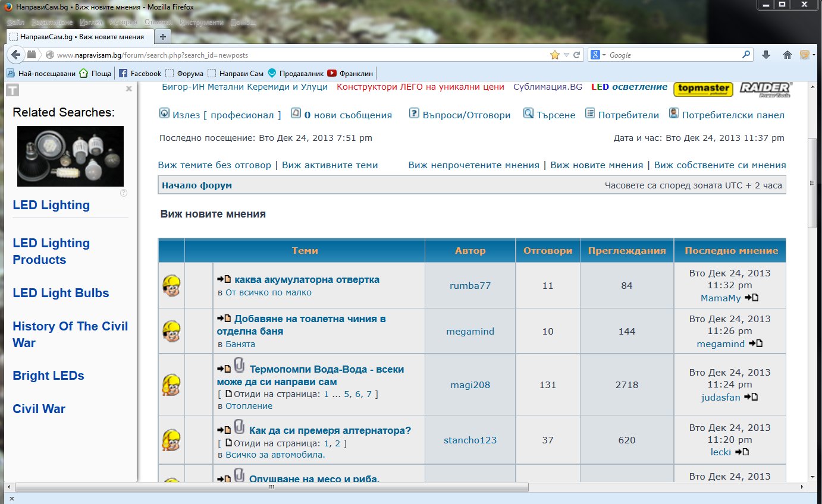Open the Firefox downloads arrow icon
The height and width of the screenshot is (504, 822).
pos(766,55)
